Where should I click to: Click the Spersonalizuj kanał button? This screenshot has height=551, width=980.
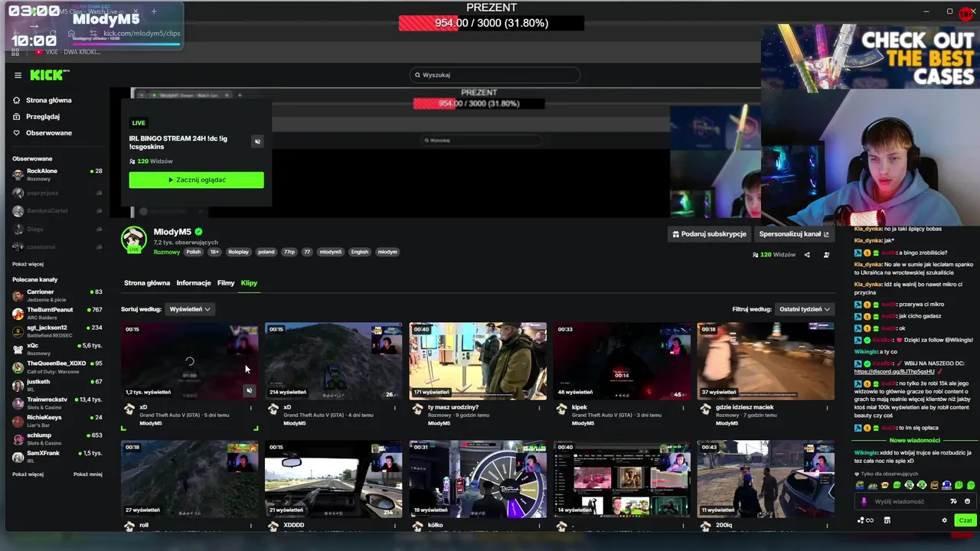click(x=793, y=234)
